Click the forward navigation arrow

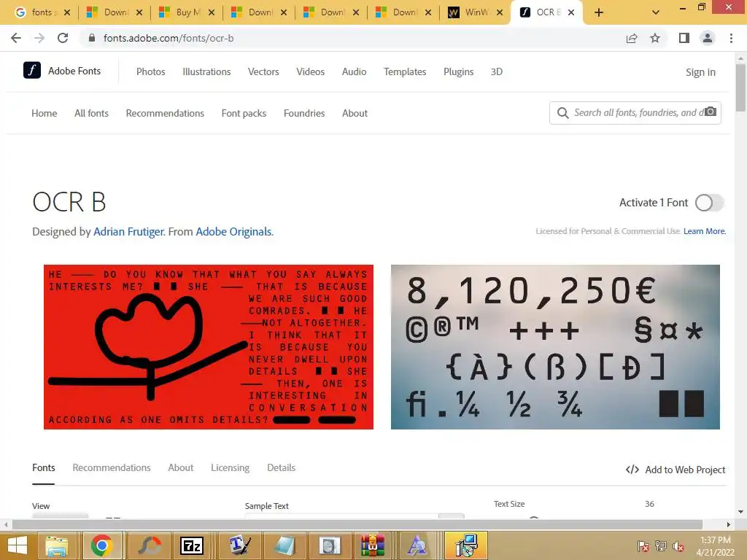(x=39, y=38)
